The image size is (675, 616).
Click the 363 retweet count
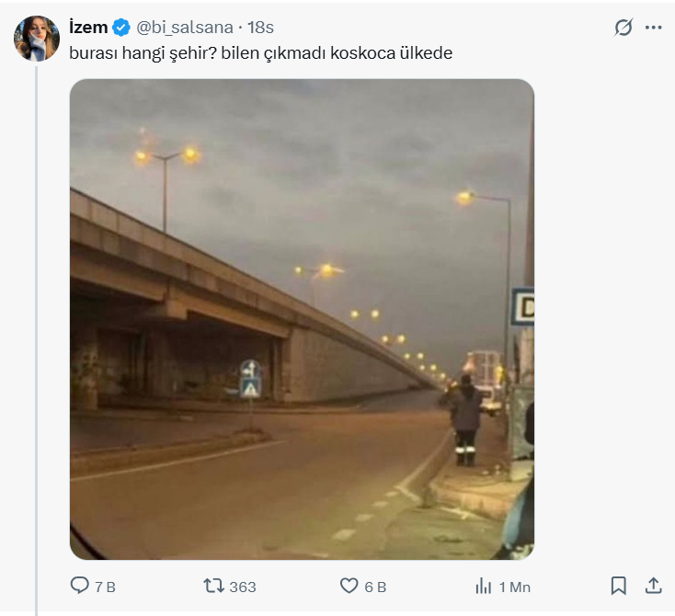[243, 587]
